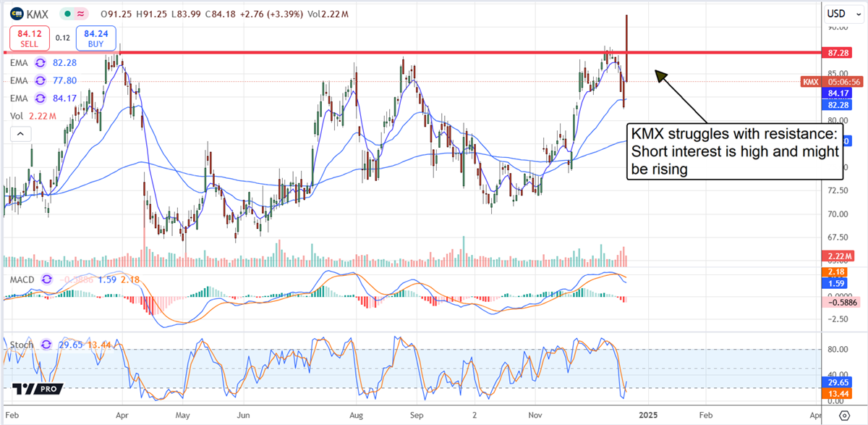This screenshot has width=868, height=425.
Task: Click the Stoch indicator refresh icon
Action: tap(48, 345)
